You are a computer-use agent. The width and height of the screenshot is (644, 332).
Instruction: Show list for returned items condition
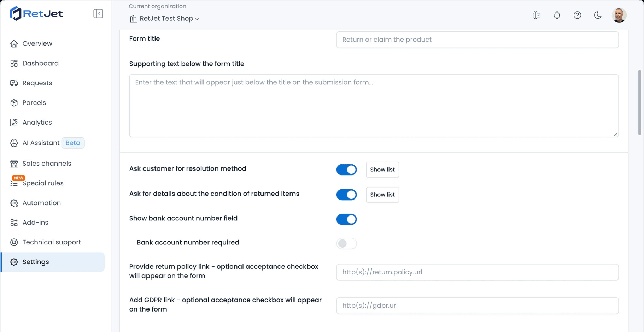point(382,195)
